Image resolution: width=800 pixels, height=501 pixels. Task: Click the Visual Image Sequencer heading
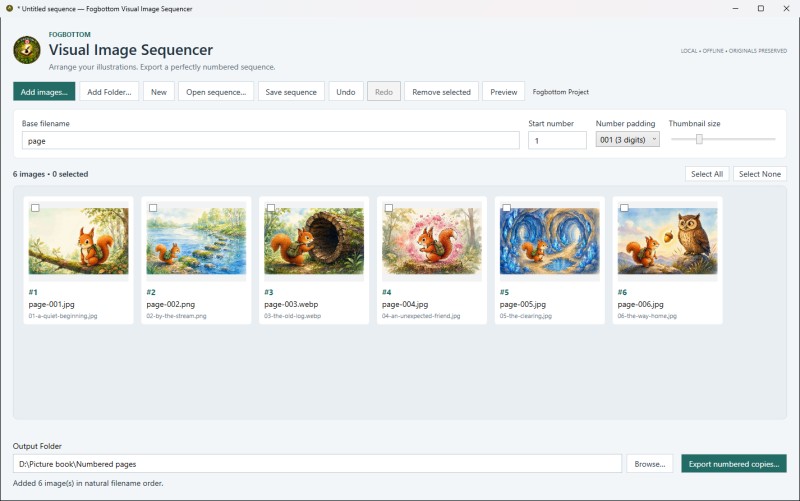pos(131,50)
